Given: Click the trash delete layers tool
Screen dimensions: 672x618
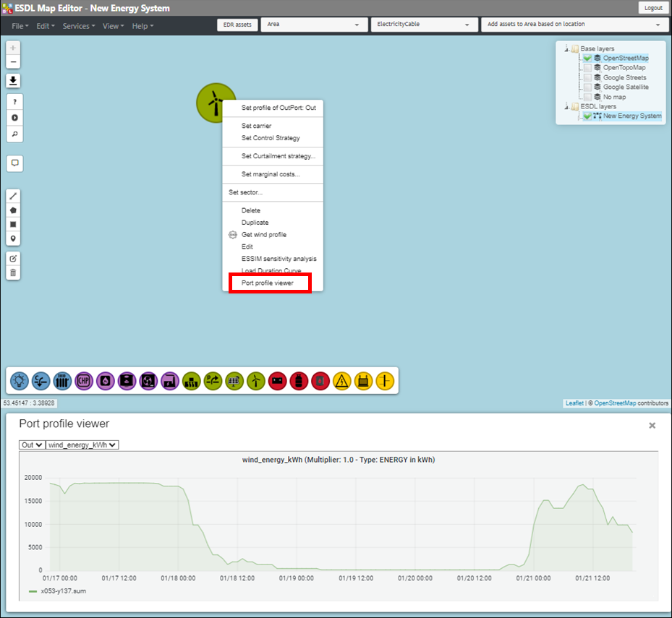Looking at the screenshot, I should coord(13,272).
